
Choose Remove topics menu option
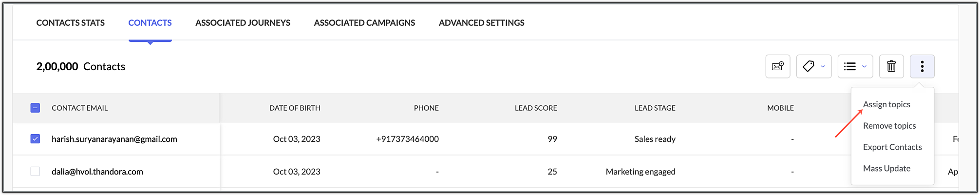pyautogui.click(x=889, y=126)
